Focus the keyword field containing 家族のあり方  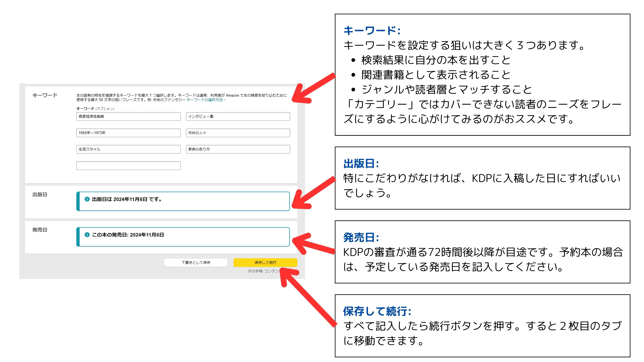click(238, 149)
